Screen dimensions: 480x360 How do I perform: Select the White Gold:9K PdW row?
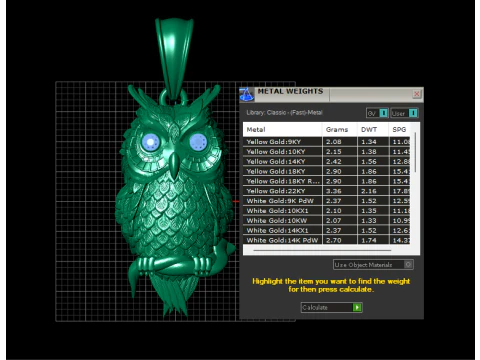[327, 201]
